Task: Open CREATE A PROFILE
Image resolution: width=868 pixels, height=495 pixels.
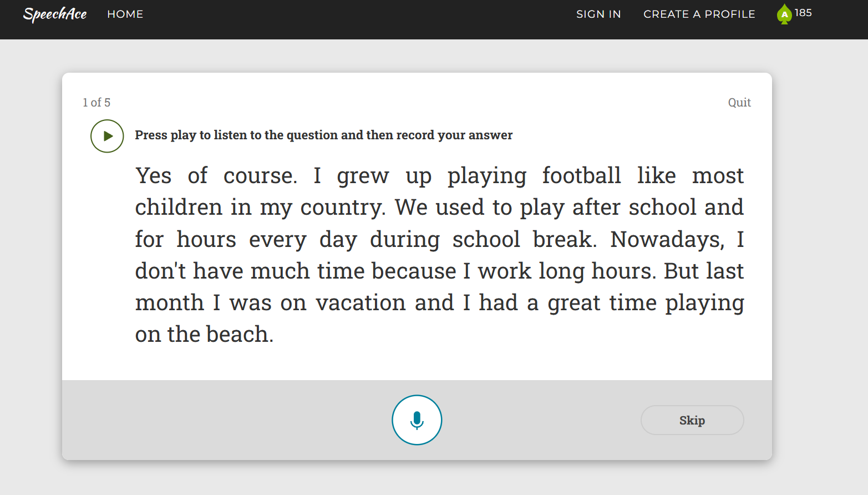Action: [699, 14]
